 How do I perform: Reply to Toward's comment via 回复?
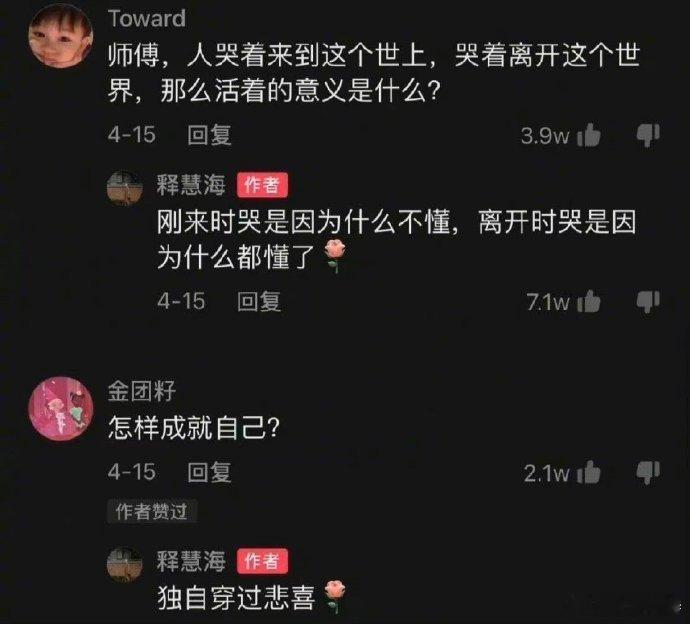[x=209, y=135]
